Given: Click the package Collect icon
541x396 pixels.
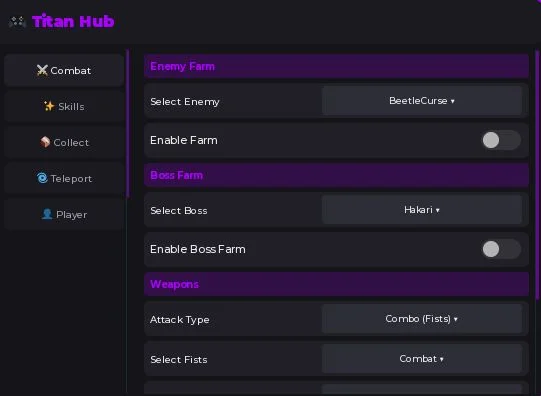Looking at the screenshot, I should coord(45,142).
